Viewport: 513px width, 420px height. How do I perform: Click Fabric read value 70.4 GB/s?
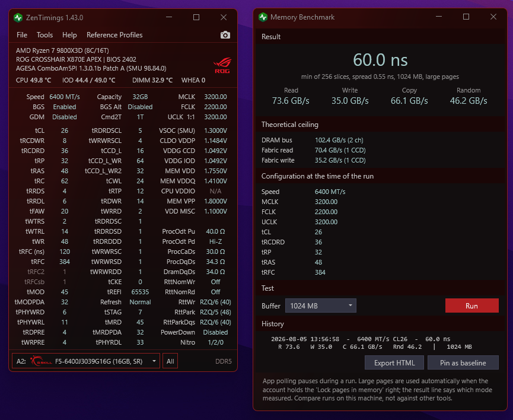[x=340, y=150]
